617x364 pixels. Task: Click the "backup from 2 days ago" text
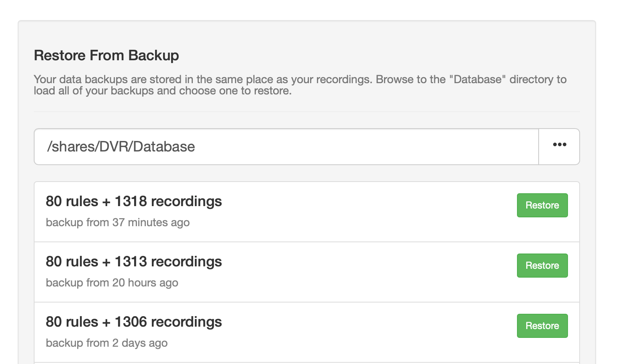[x=107, y=343]
